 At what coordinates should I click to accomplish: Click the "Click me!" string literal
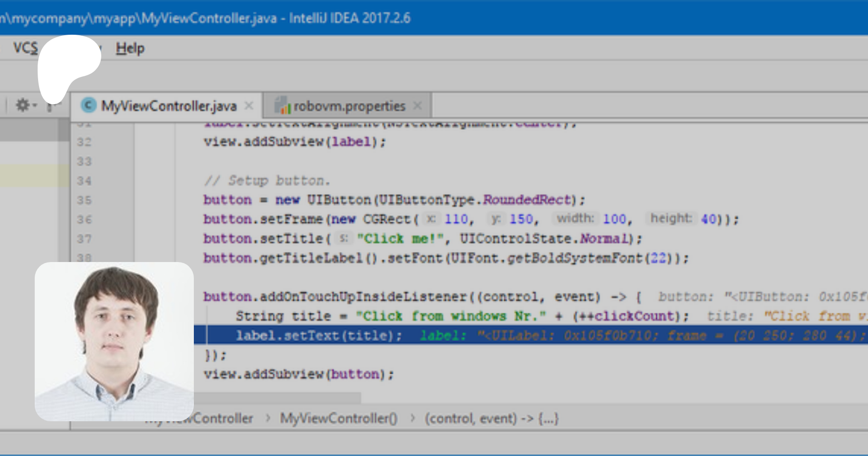pyautogui.click(x=398, y=239)
